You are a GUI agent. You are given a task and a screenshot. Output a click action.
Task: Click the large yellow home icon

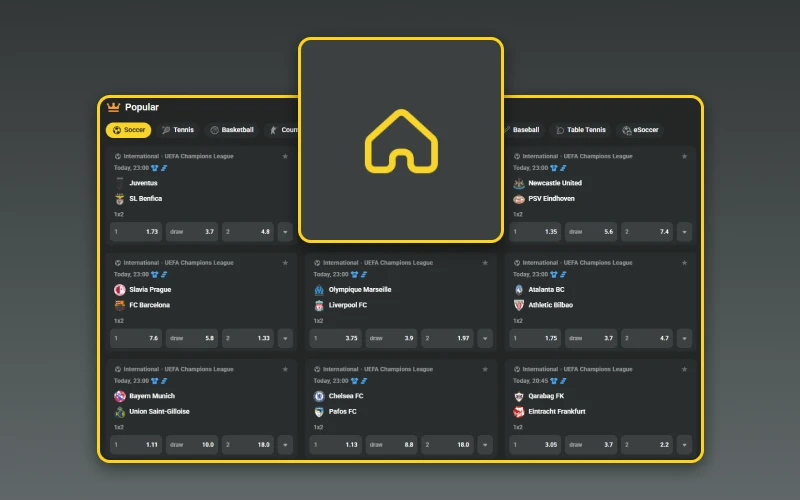[400, 140]
